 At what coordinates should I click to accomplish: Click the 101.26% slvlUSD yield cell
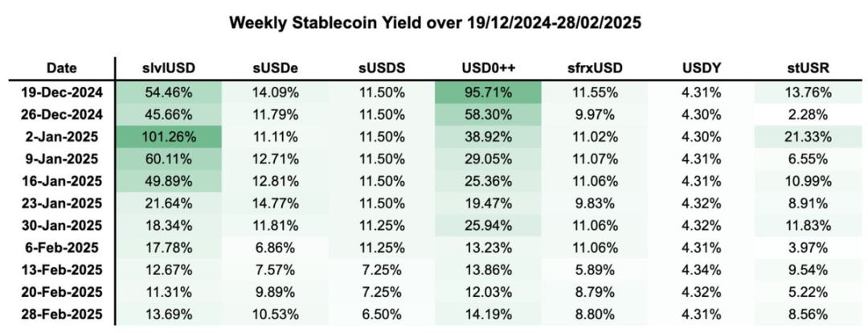pos(169,137)
